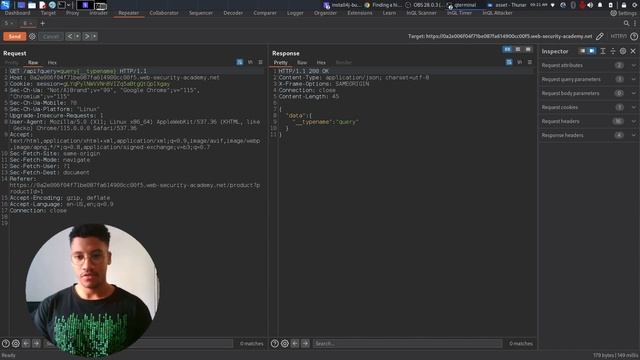Expand Request cookies section

tap(589, 107)
